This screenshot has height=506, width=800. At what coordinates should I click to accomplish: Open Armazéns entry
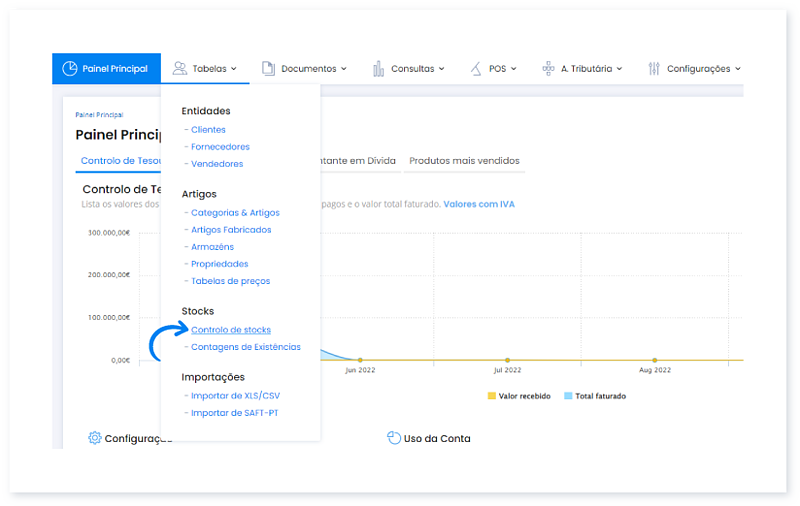[x=212, y=247]
